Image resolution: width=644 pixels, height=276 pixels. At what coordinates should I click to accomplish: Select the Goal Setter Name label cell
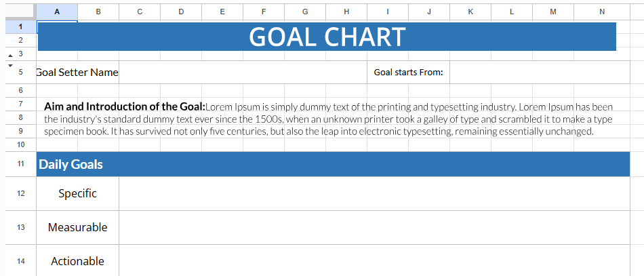point(77,73)
